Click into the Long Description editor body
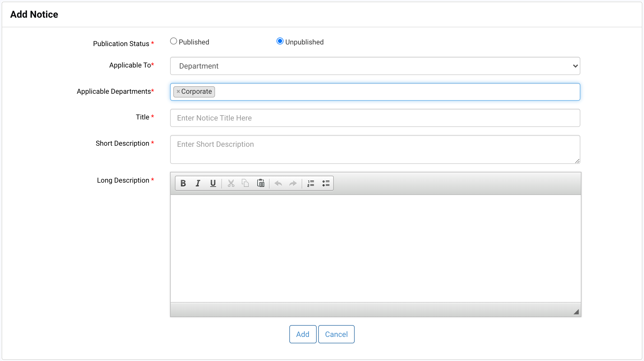Image resolution: width=644 pixels, height=361 pixels. click(375, 249)
